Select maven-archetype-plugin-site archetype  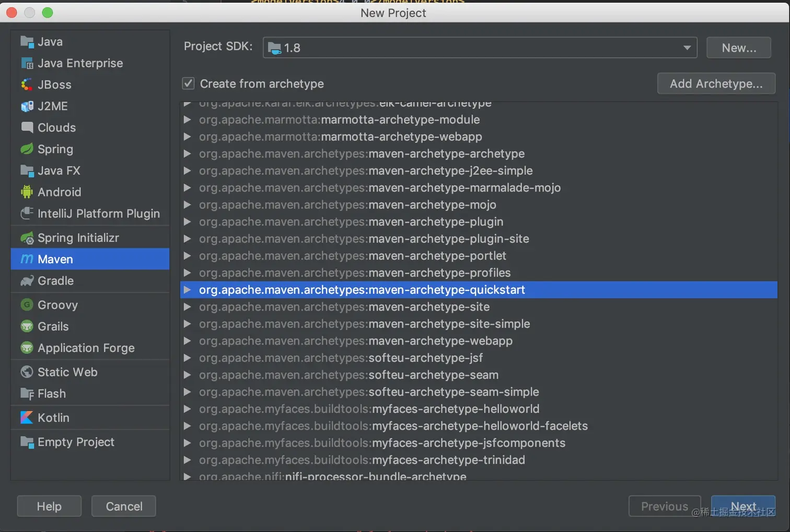pos(479,239)
